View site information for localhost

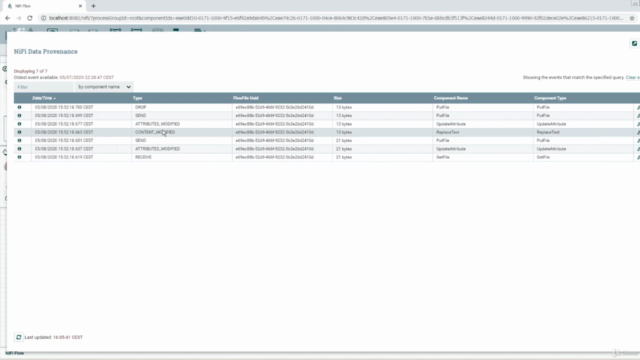(x=44, y=18)
